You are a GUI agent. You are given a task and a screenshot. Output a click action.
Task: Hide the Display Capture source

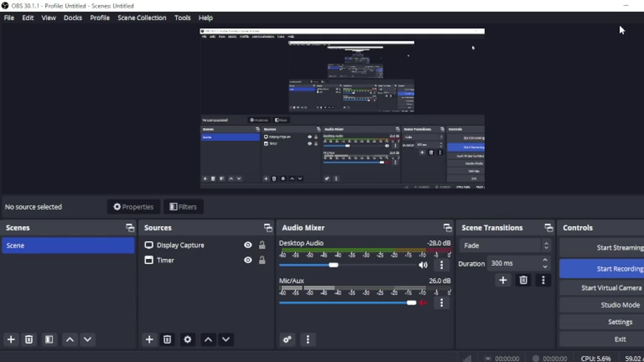248,245
